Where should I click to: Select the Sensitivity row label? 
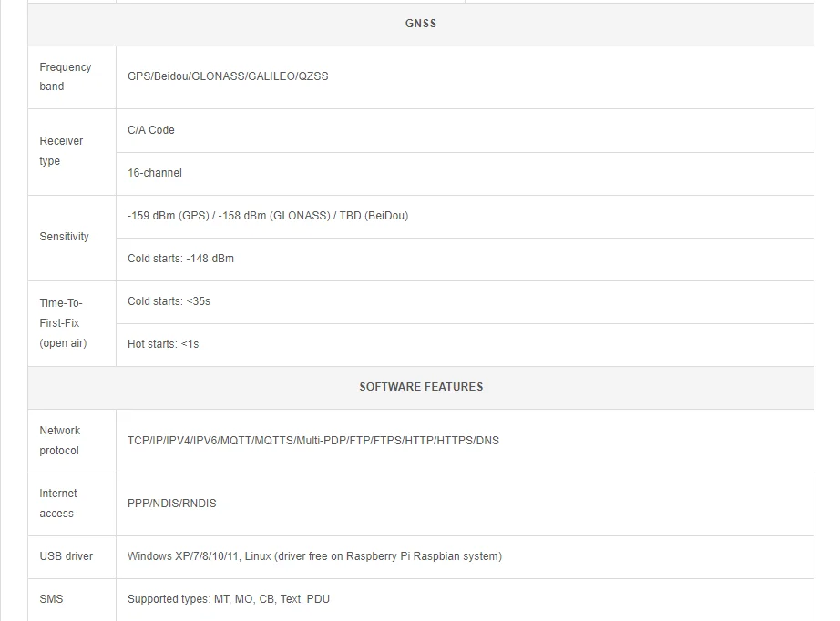pos(64,237)
